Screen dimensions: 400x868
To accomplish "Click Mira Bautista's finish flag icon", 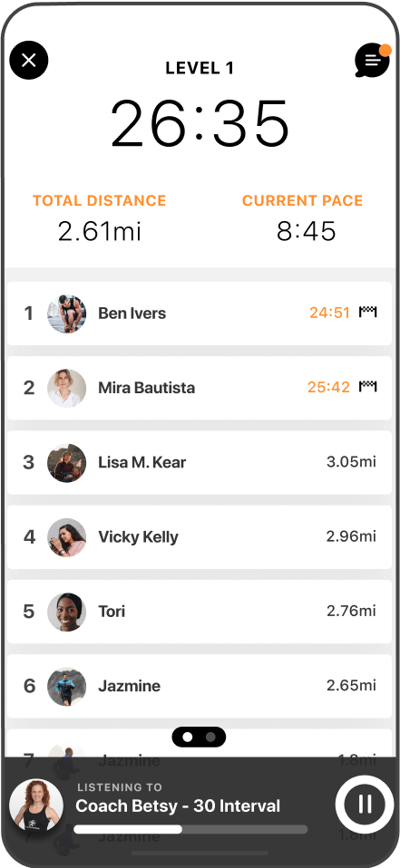I will 368,386.
